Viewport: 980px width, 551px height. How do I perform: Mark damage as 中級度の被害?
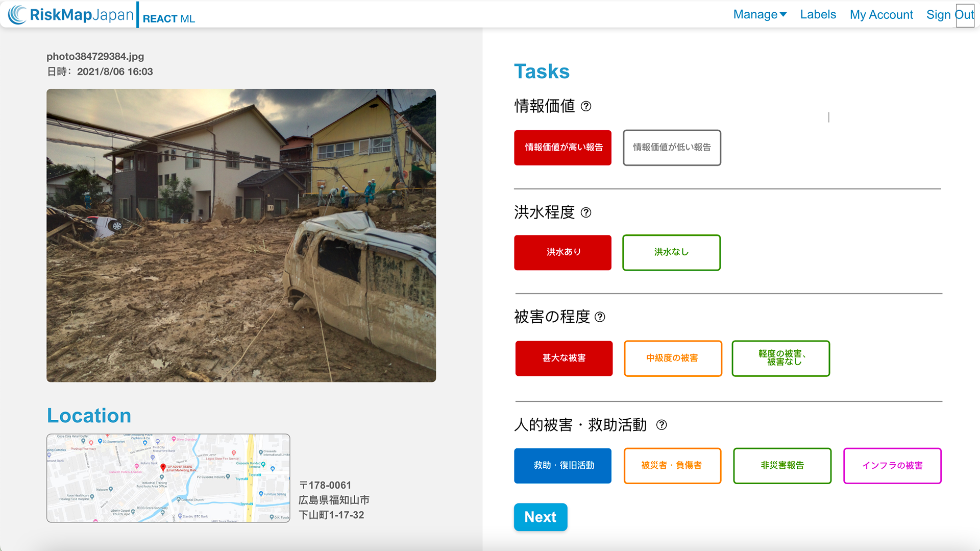(673, 358)
